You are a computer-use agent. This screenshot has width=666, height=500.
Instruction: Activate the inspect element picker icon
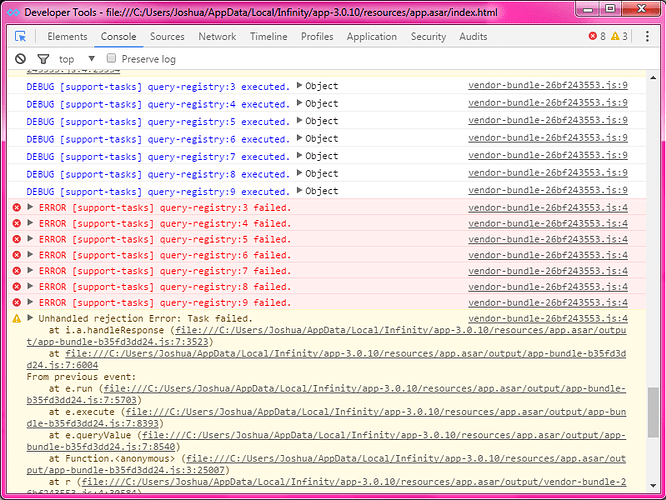20,37
